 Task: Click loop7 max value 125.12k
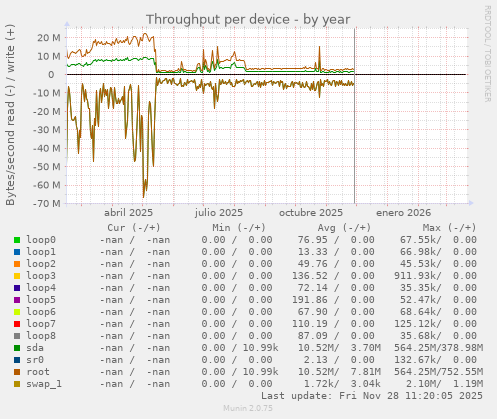(418, 324)
